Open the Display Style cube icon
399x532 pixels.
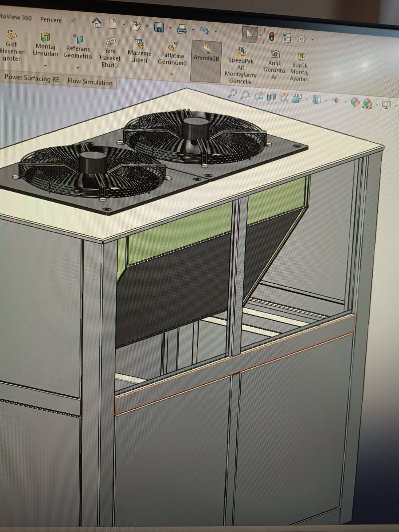tap(317, 100)
